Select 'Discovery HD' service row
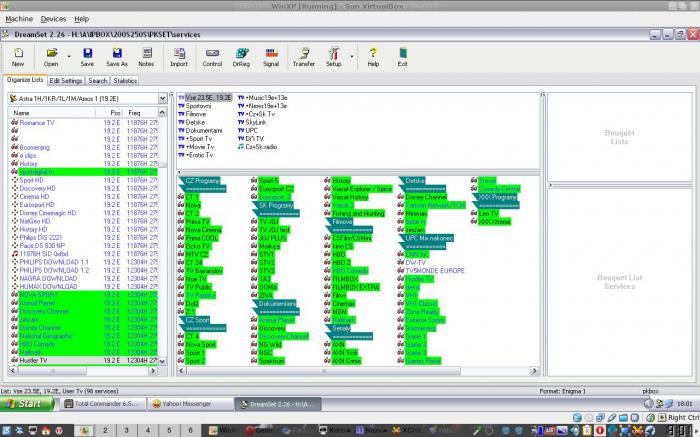Viewport: 700px width, 437px height. 84,188
